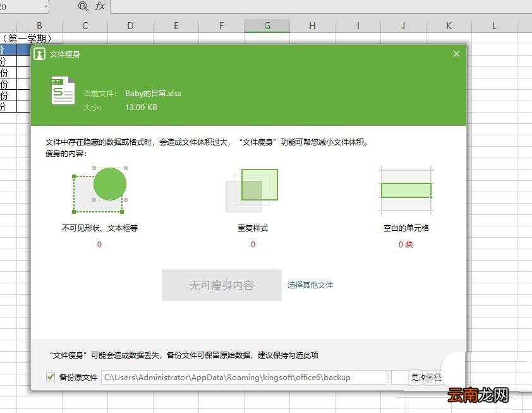Click the blank cells illustration icon
This screenshot has height=413, width=532.
406,190
